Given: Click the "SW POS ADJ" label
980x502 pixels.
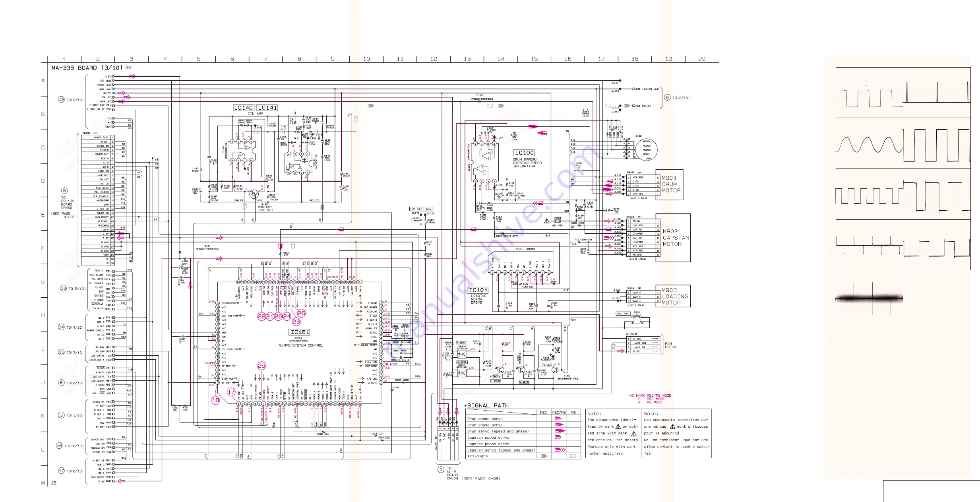Looking at the screenshot, I should pos(421,209).
